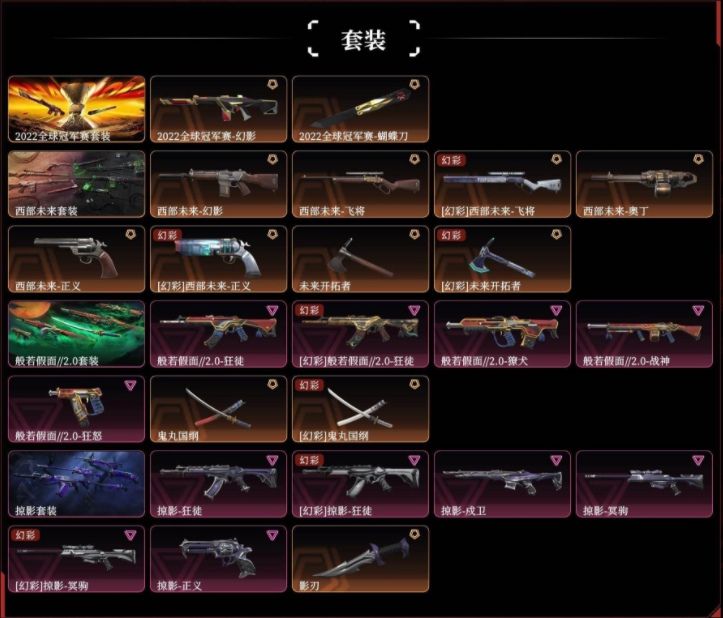Select the 般若假面//2.0-狂怒 pistol skin
Screen dimensions: 723x618
click(77, 409)
